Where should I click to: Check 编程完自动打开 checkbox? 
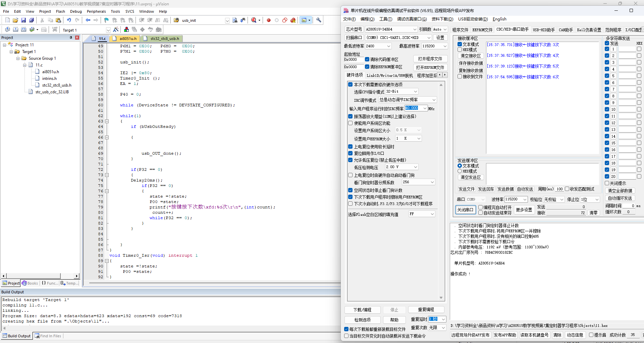click(480, 207)
